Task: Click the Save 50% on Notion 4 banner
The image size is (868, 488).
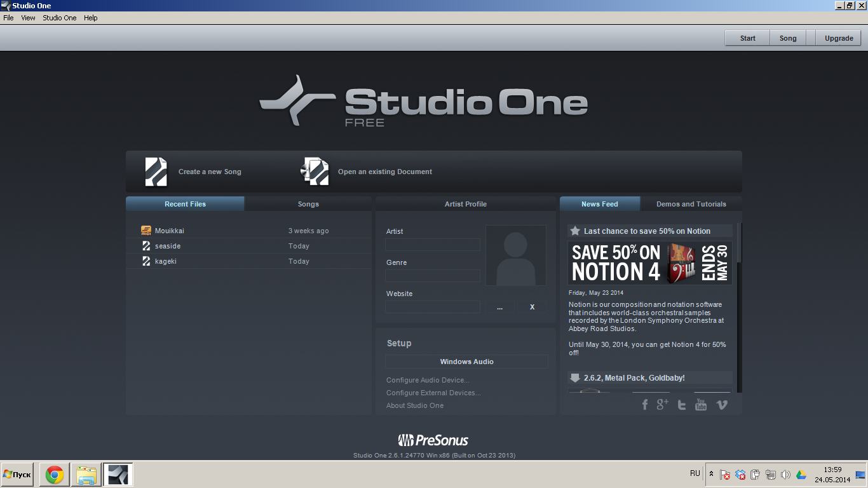Action: click(650, 262)
